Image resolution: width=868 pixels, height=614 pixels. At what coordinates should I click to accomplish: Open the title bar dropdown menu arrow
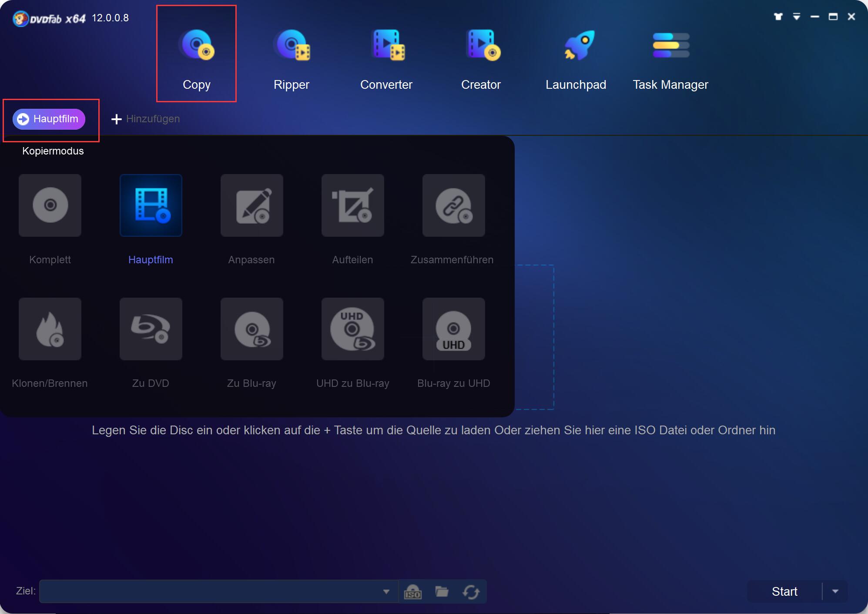coord(797,17)
